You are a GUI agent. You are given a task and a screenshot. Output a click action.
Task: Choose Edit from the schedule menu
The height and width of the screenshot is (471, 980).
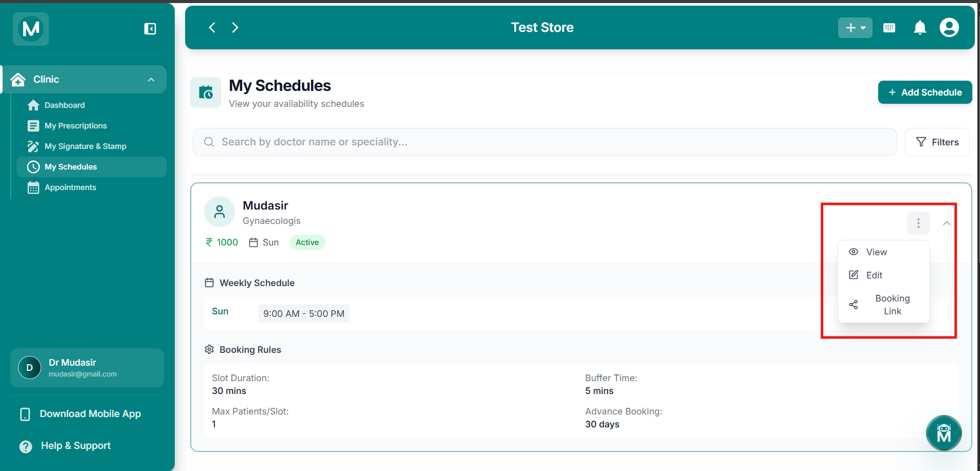pyautogui.click(x=884, y=275)
